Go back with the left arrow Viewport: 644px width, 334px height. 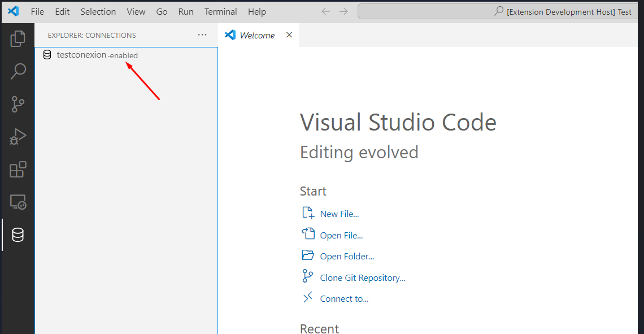[x=326, y=11]
